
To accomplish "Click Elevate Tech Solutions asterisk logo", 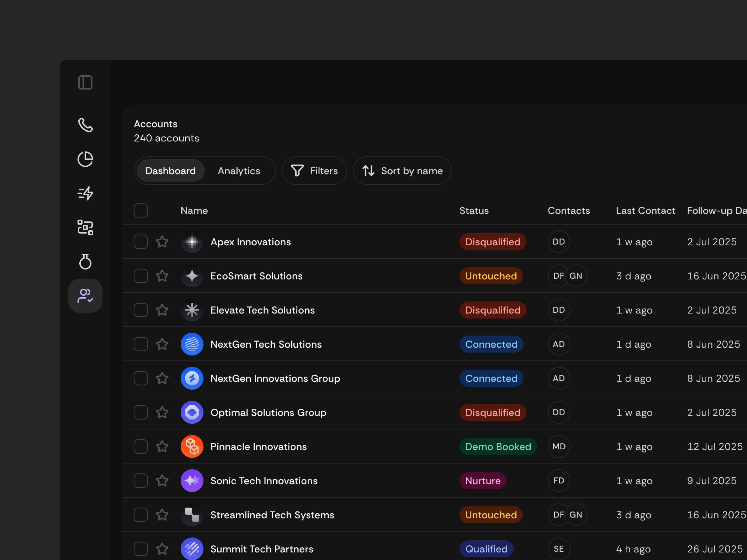I will coord(192,310).
